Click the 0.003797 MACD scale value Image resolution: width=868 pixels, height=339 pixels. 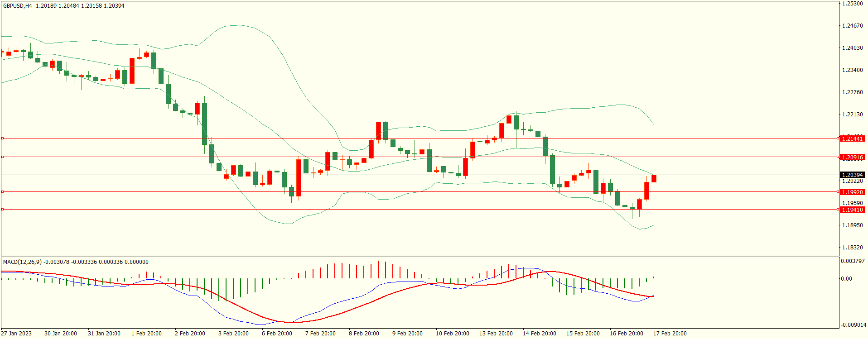pyautogui.click(x=853, y=261)
